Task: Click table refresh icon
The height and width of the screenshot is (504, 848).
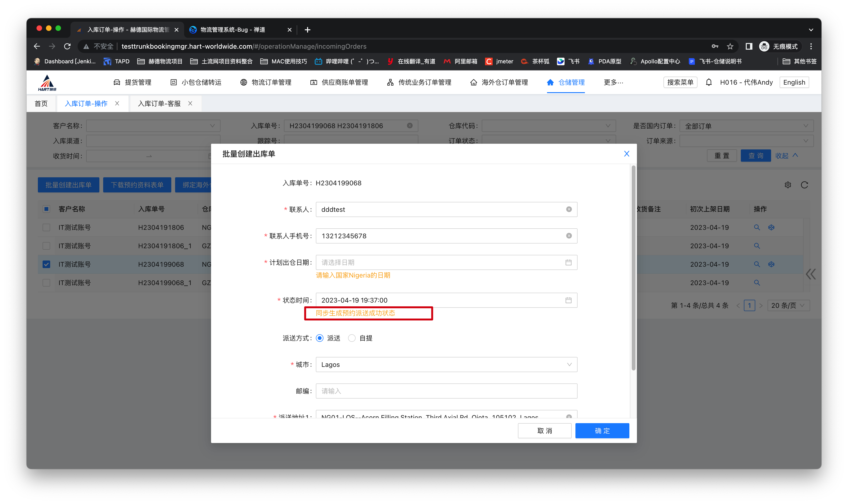Action: click(x=804, y=185)
